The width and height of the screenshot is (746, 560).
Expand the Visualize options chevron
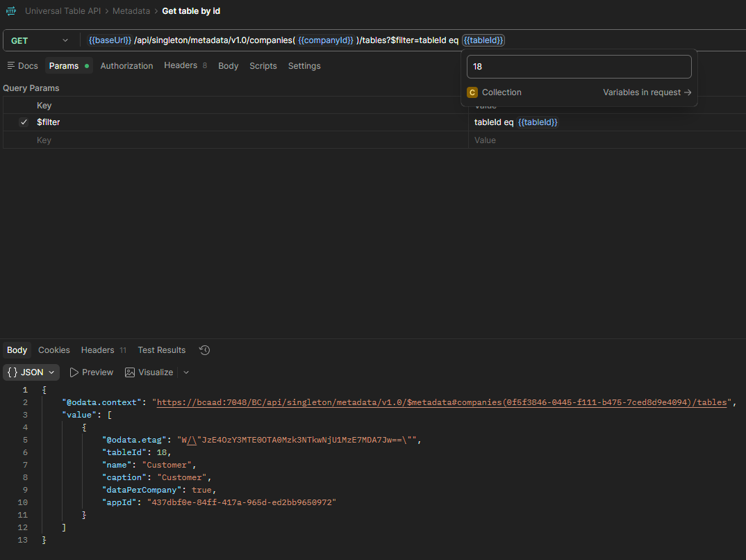pyautogui.click(x=186, y=372)
